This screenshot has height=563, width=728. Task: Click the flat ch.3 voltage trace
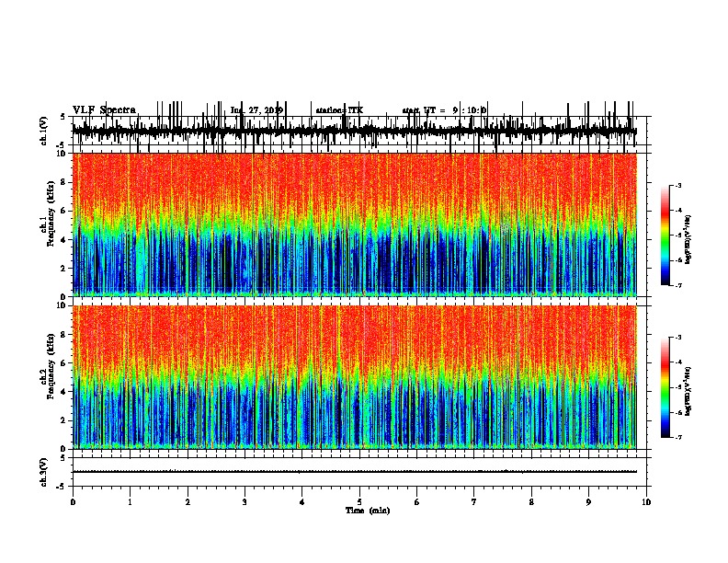[x=354, y=472]
